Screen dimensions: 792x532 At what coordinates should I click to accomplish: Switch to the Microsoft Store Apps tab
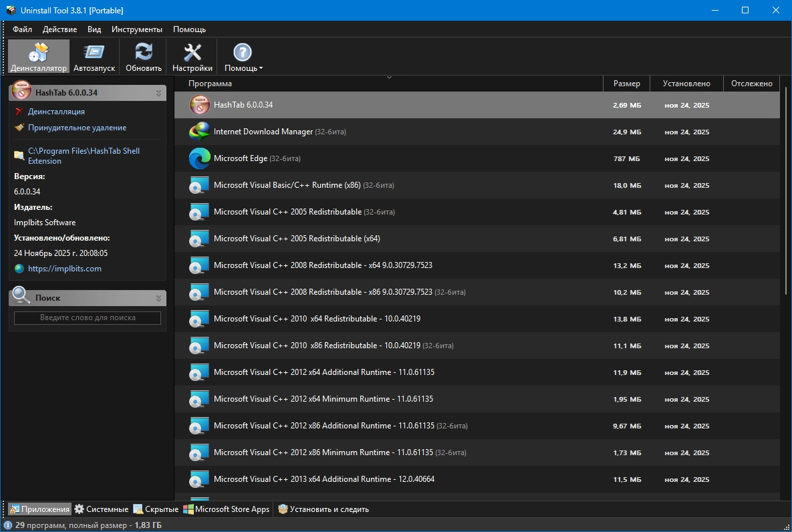click(227, 509)
